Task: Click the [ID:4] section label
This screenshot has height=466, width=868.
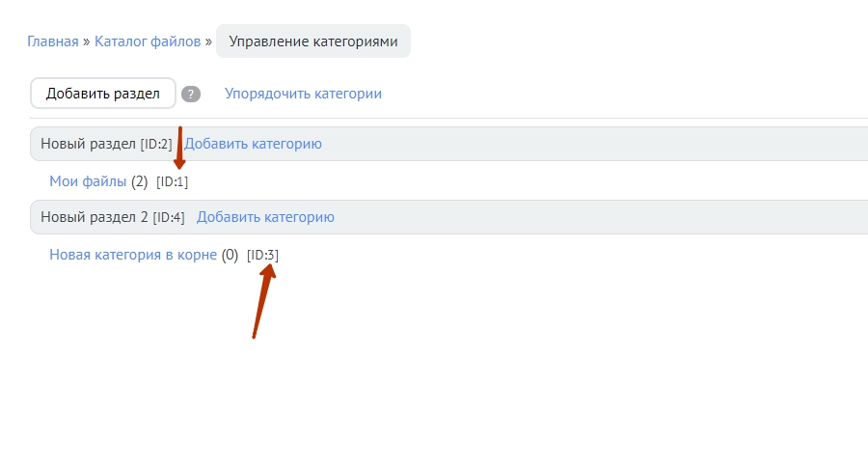Action: pos(168,217)
